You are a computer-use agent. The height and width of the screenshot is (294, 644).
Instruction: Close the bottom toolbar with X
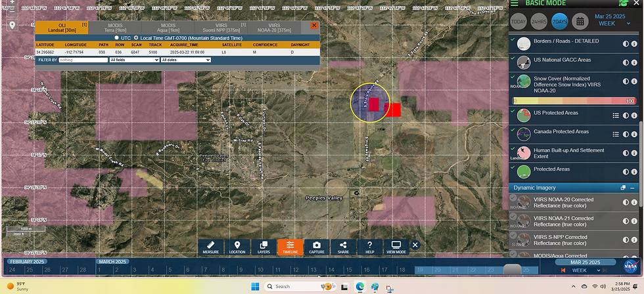point(415,245)
